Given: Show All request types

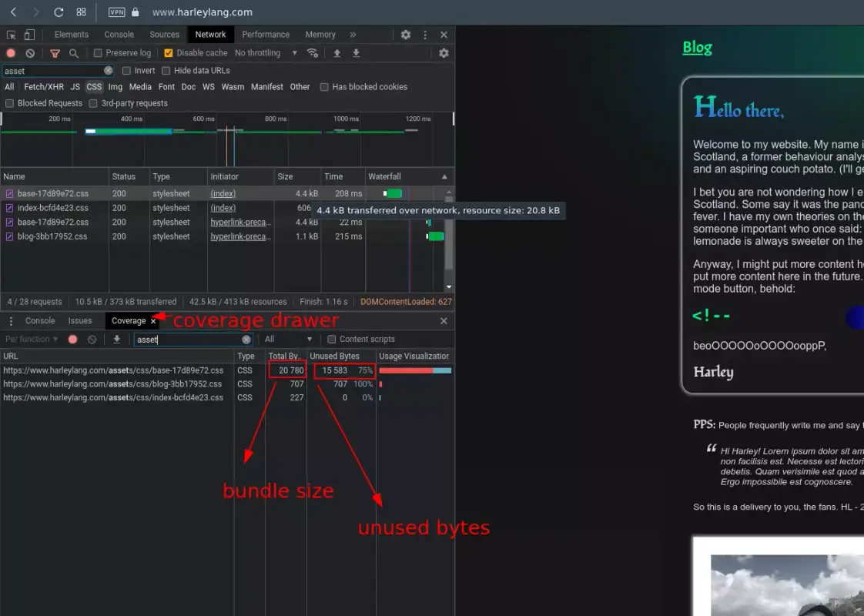Looking at the screenshot, I should [9, 87].
